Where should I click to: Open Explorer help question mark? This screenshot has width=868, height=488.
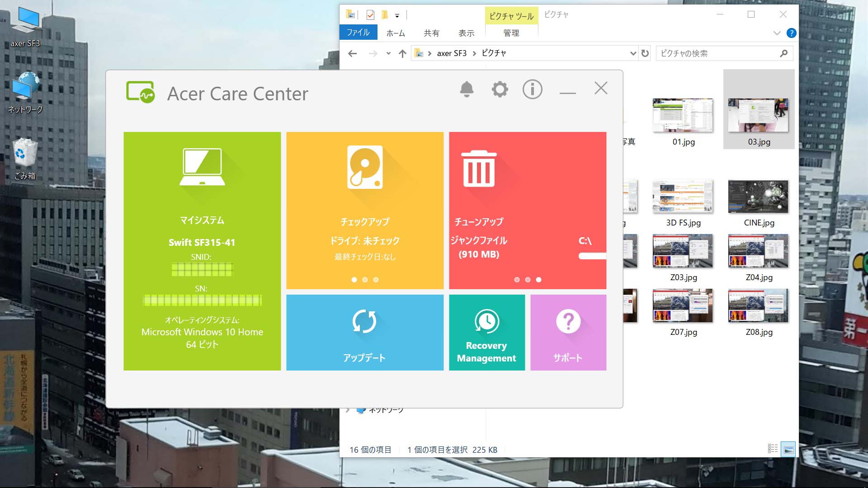pyautogui.click(x=792, y=33)
